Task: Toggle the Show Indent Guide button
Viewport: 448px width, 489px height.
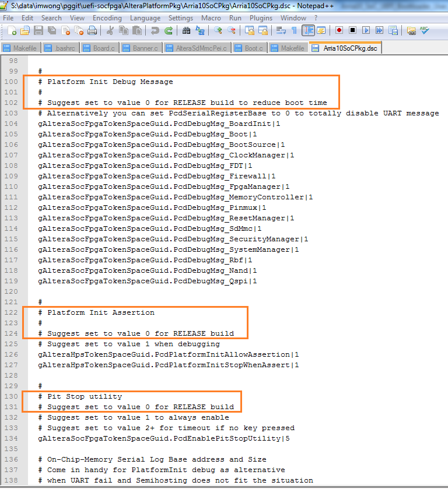Action: (x=308, y=30)
